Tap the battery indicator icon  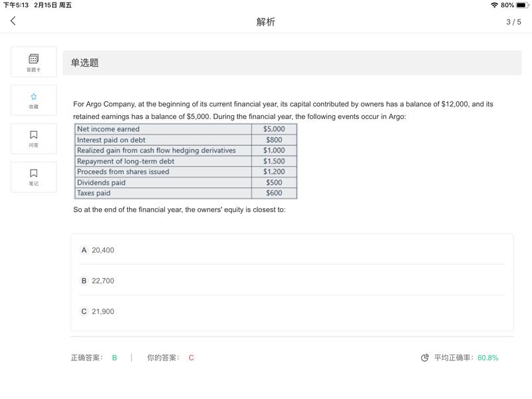pos(522,5)
